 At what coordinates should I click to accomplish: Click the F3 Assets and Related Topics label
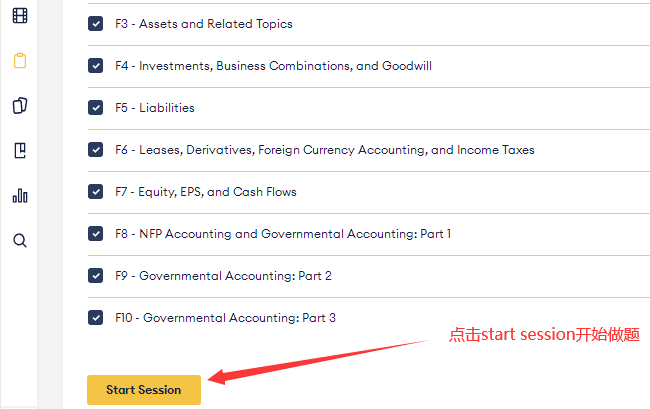click(204, 24)
